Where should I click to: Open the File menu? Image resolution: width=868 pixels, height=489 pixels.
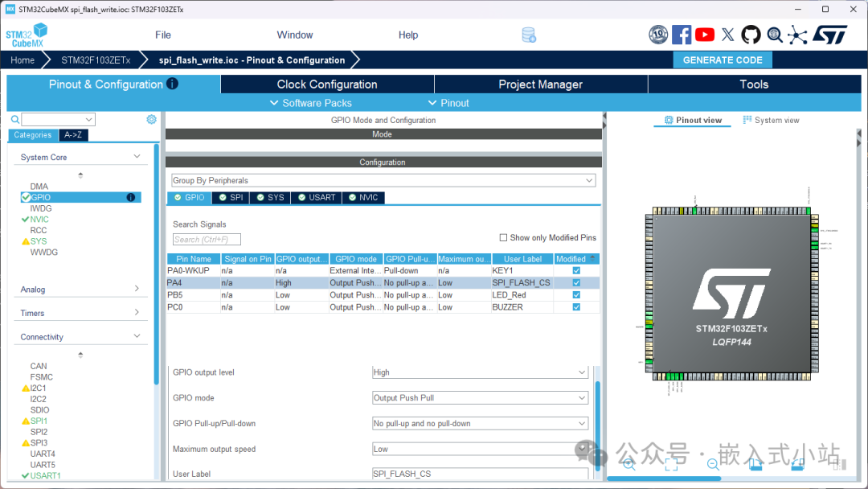pyautogui.click(x=162, y=35)
